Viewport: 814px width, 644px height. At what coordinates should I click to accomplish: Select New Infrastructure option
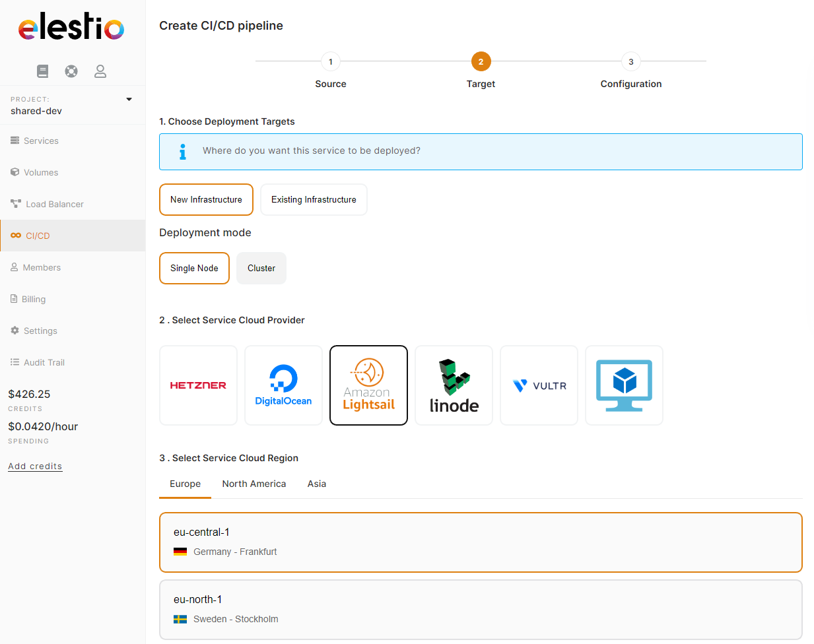click(x=206, y=199)
